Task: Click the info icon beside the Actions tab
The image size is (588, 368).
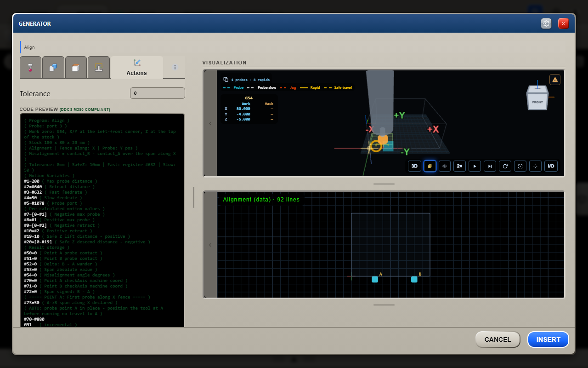Action: click(x=175, y=67)
